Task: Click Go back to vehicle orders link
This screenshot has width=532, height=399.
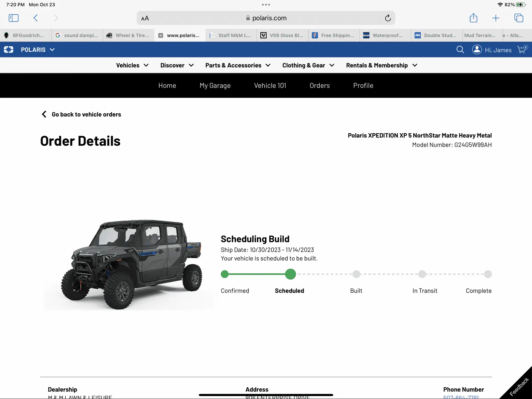Action: point(86,114)
